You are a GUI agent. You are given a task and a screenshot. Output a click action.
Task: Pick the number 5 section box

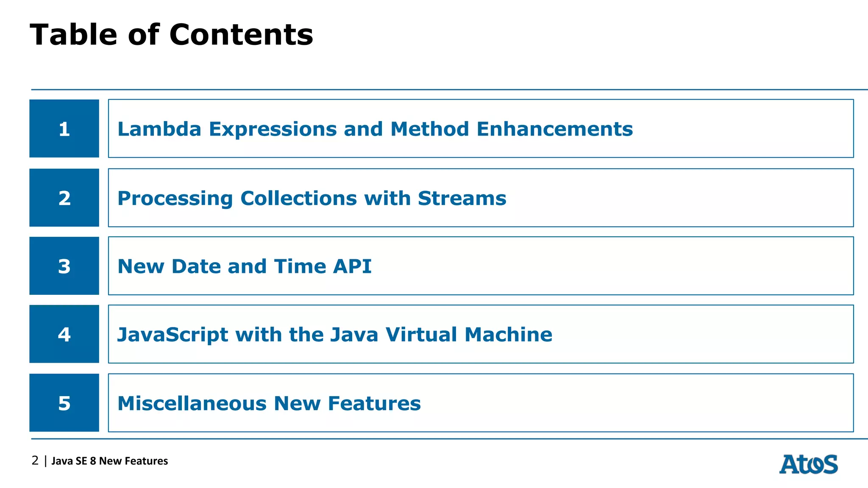pos(64,403)
